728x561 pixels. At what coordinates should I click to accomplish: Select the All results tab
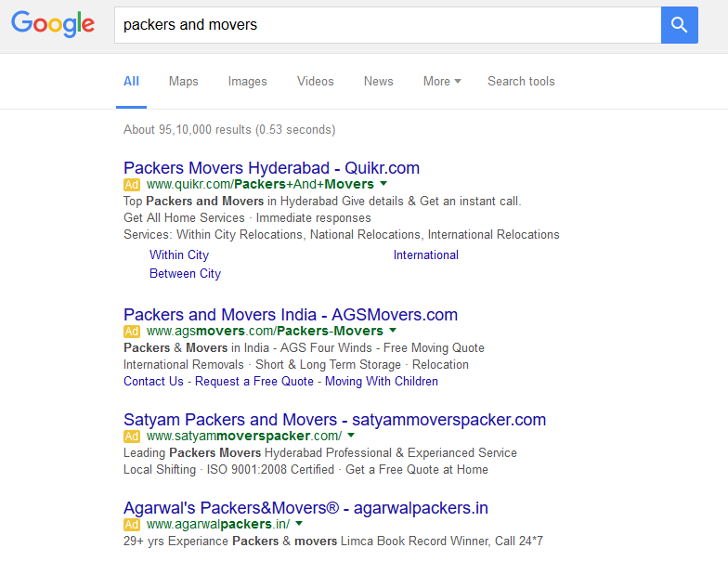pos(132,82)
